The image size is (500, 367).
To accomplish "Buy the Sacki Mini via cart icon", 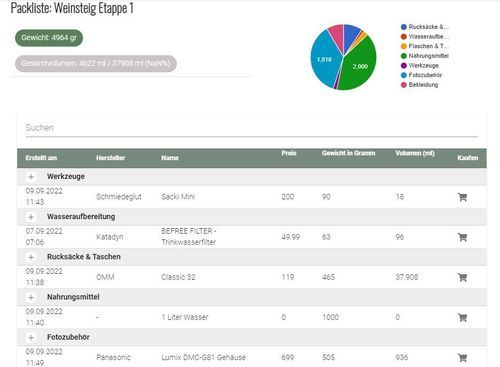I will [462, 197].
